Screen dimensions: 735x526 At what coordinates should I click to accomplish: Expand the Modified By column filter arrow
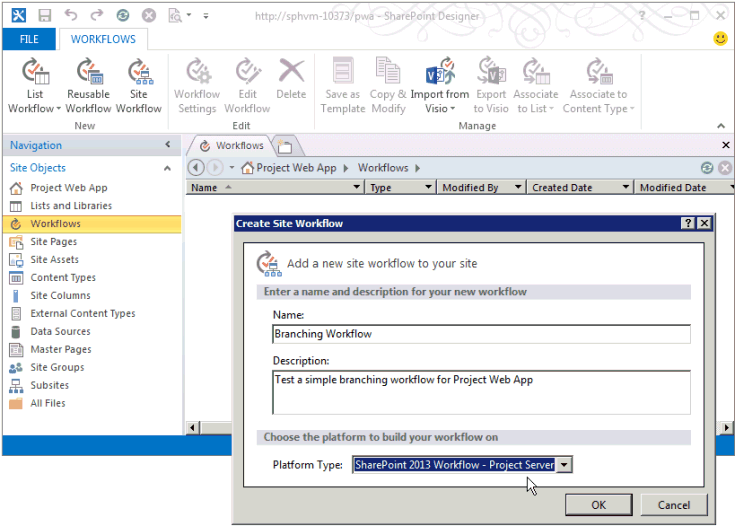pos(517,187)
